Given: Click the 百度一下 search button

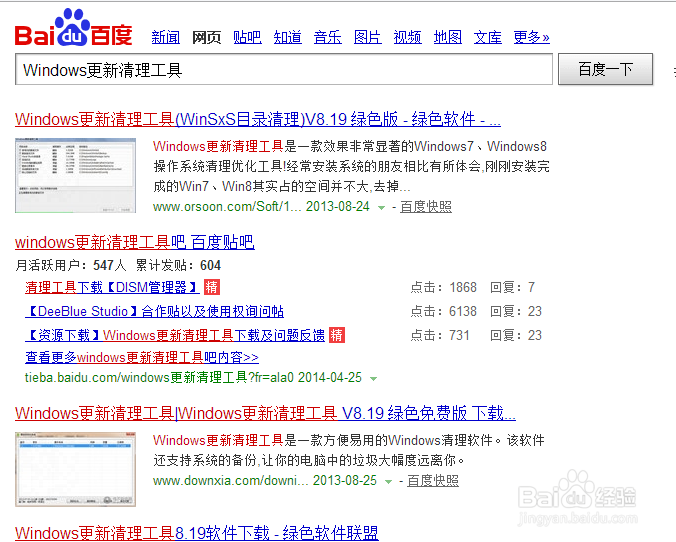Looking at the screenshot, I should click(605, 69).
